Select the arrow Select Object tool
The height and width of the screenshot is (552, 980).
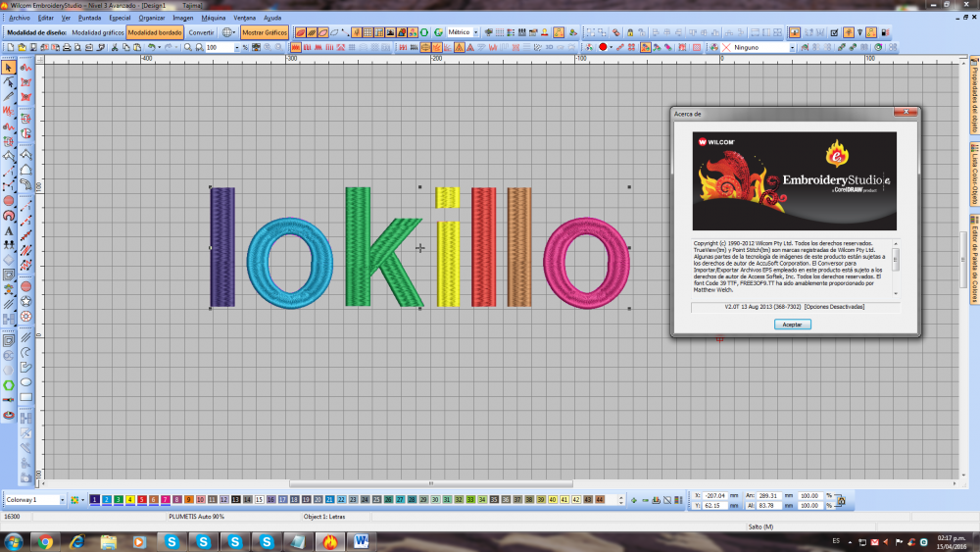click(x=8, y=67)
